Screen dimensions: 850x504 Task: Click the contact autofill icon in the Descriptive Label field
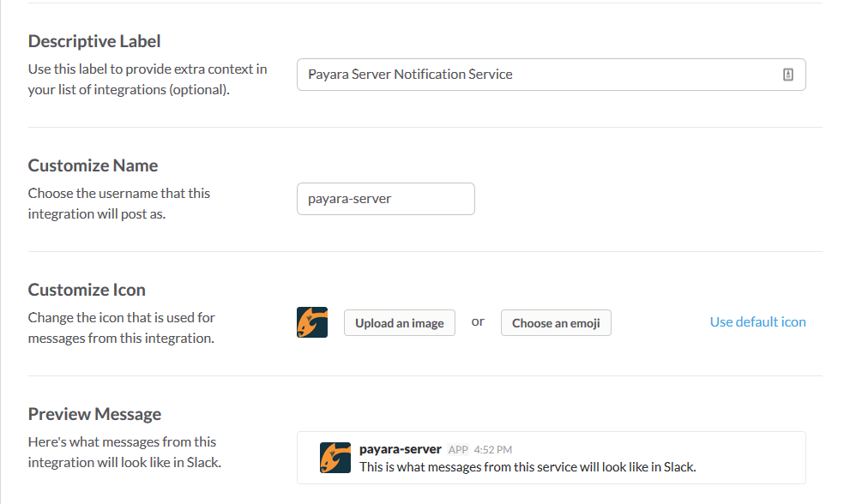788,75
